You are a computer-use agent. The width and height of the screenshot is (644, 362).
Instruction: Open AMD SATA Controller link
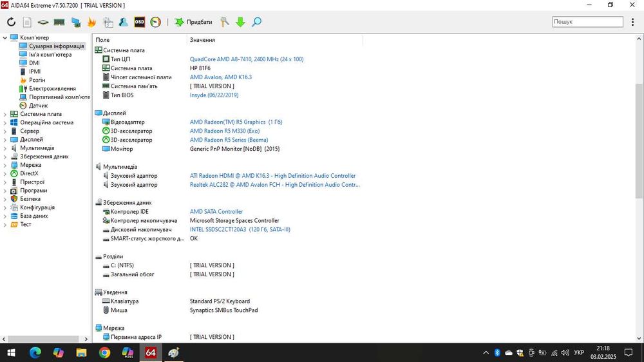tap(216, 212)
